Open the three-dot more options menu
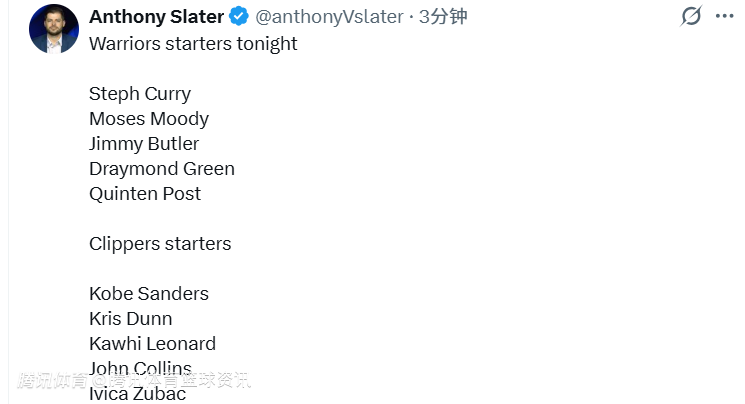Viewport: 745px width, 404px height. (x=724, y=16)
